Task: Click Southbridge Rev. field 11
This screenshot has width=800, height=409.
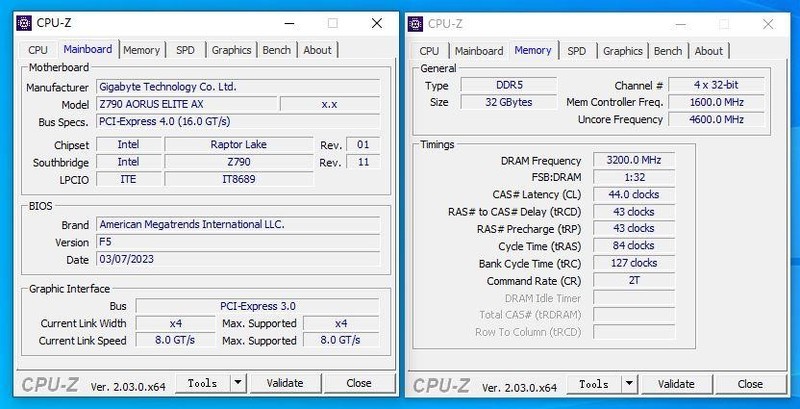Action: (x=363, y=162)
